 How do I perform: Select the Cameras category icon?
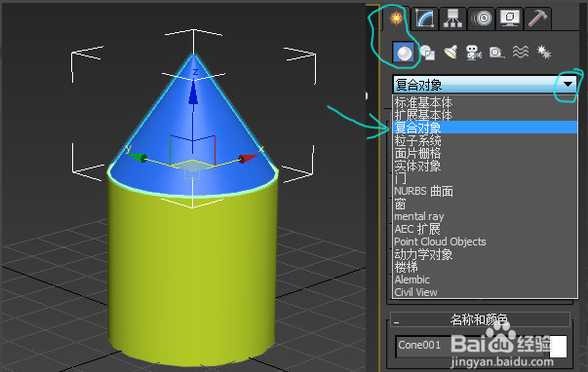(474, 53)
